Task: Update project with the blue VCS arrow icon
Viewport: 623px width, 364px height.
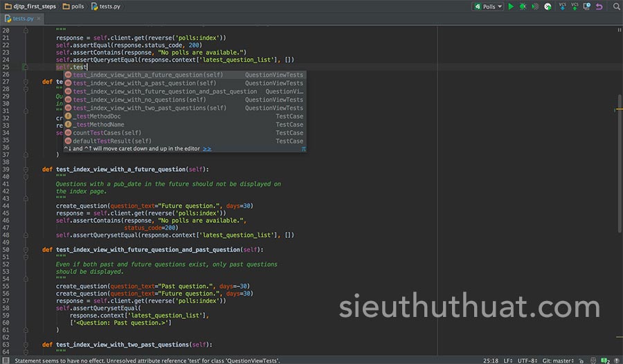Action: 562,6
